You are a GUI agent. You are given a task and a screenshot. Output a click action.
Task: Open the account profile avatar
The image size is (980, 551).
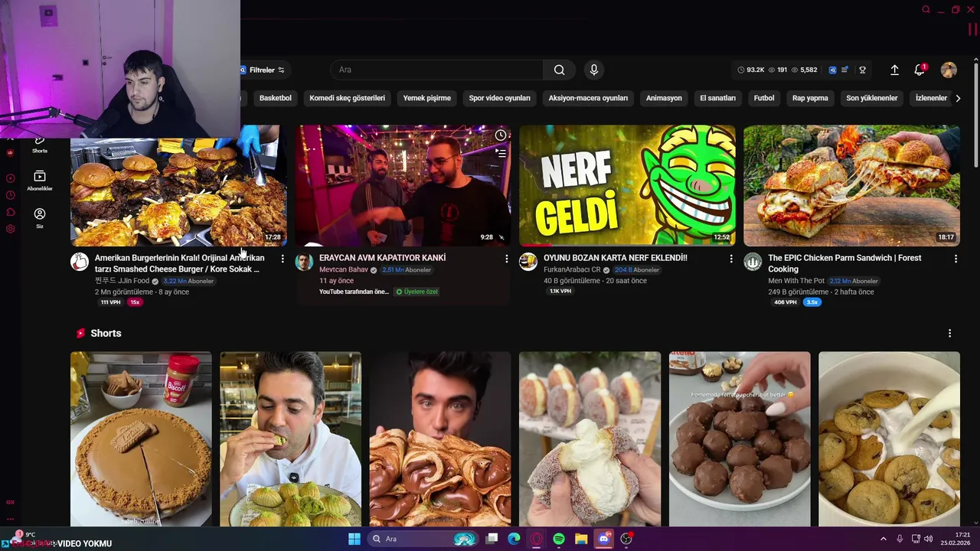pos(949,70)
